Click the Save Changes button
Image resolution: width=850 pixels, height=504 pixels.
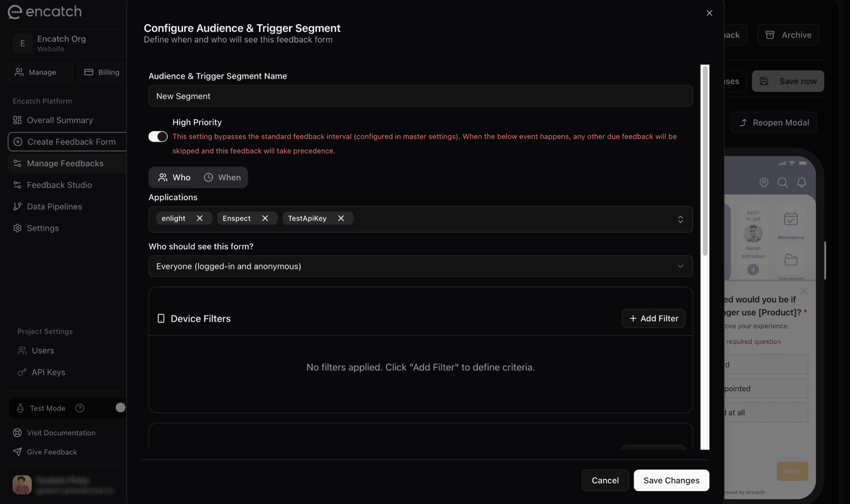[671, 480]
